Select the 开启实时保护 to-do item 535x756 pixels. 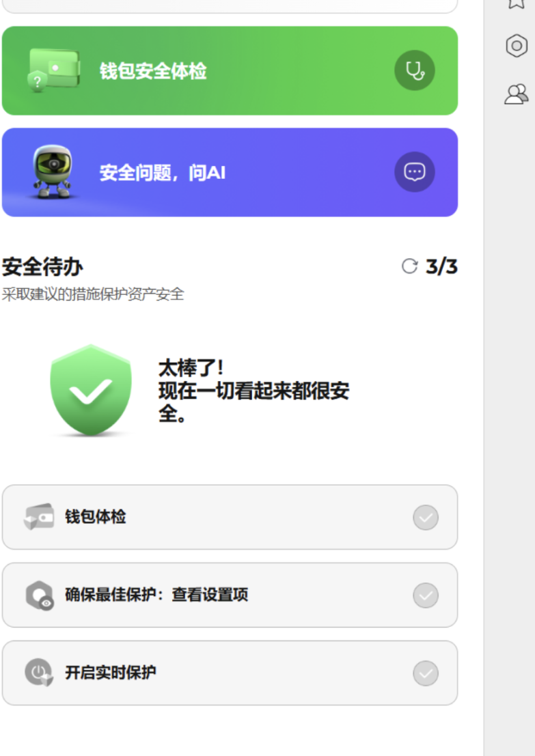click(230, 673)
